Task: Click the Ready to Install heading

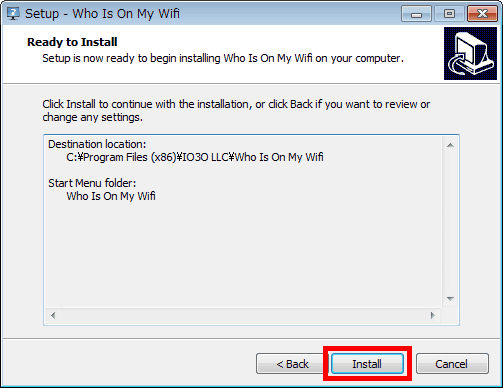Action: point(72,42)
